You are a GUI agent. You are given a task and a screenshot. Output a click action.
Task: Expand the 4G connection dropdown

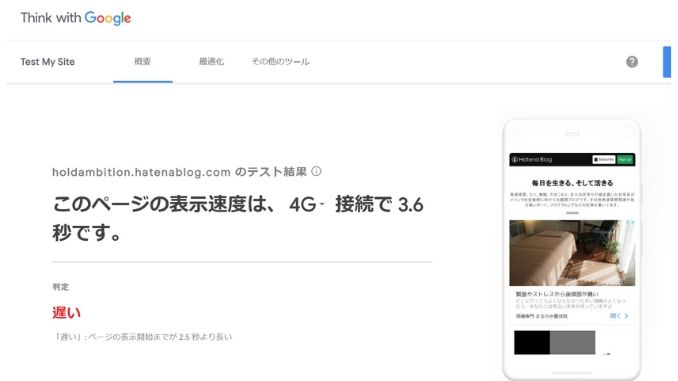(x=307, y=205)
